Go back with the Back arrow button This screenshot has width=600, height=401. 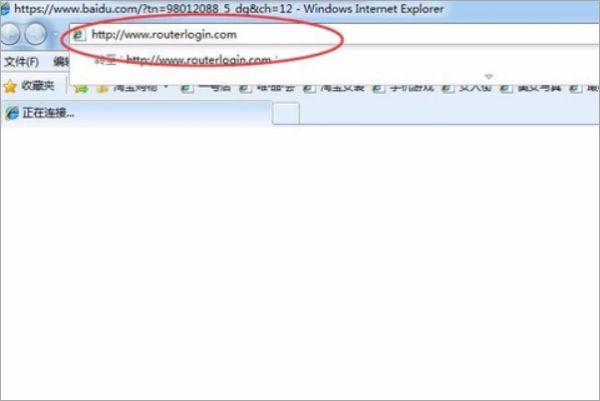click(10, 34)
